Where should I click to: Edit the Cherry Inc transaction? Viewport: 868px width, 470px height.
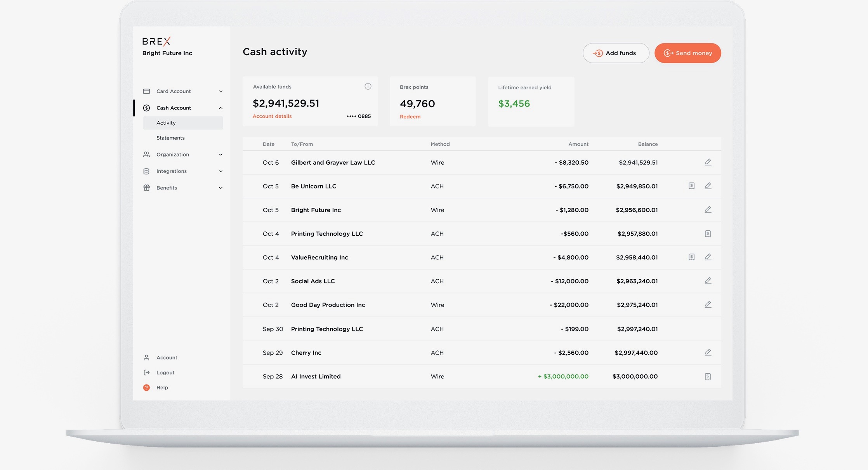pos(708,352)
